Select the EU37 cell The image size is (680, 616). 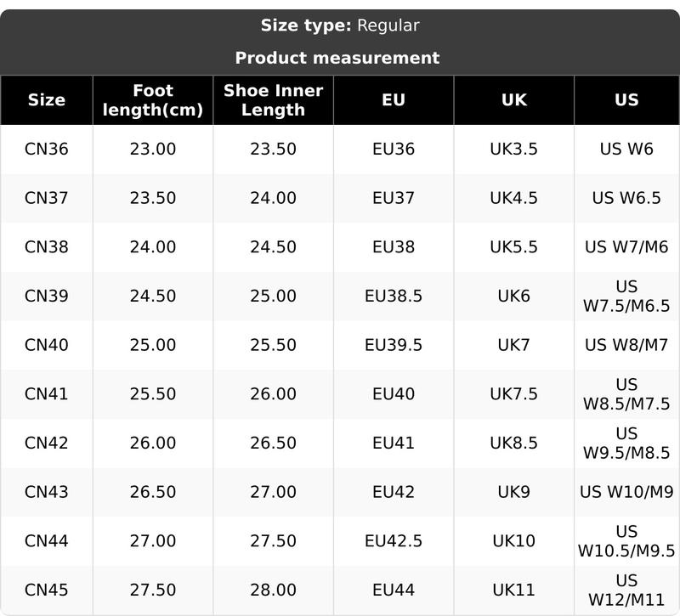[x=394, y=198]
